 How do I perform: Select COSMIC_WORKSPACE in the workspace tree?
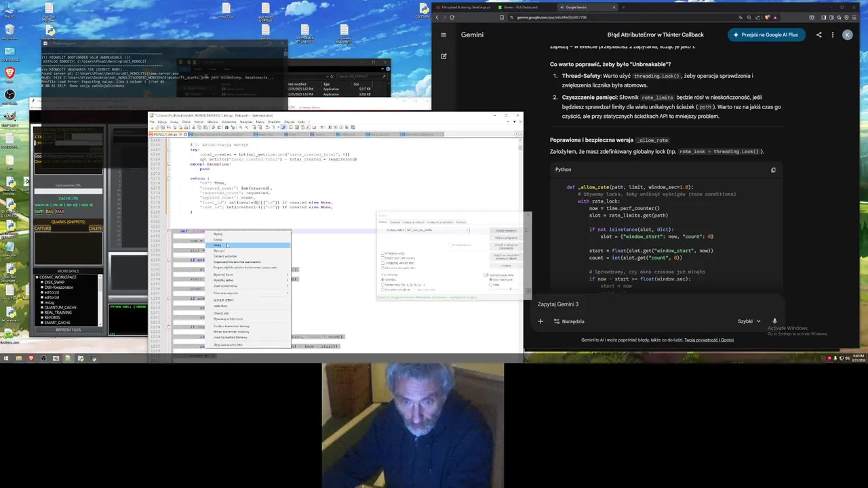(x=58, y=277)
